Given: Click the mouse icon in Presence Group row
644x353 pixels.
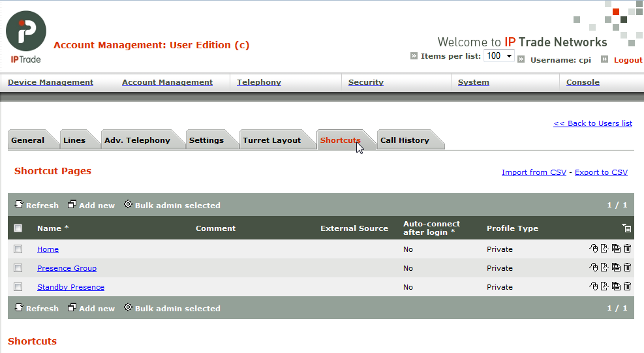Looking at the screenshot, I should click(x=593, y=268).
